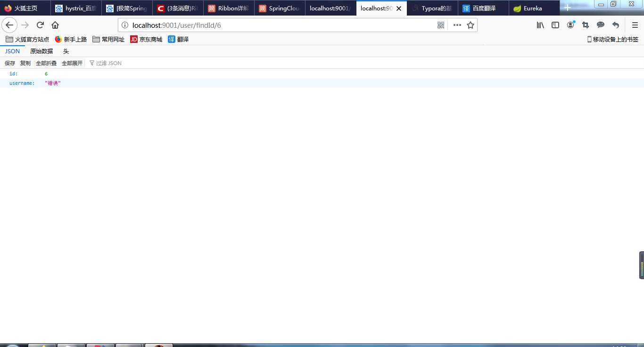Switch to hystrix_百度 tab
The height and width of the screenshot is (347, 644).
coord(76,8)
